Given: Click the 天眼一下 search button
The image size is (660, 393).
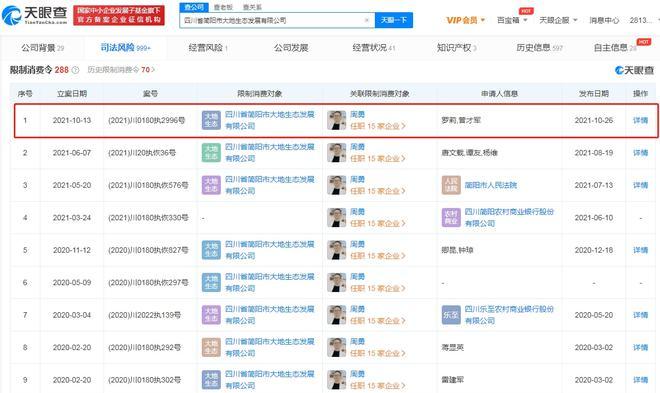Looking at the screenshot, I should [394, 20].
